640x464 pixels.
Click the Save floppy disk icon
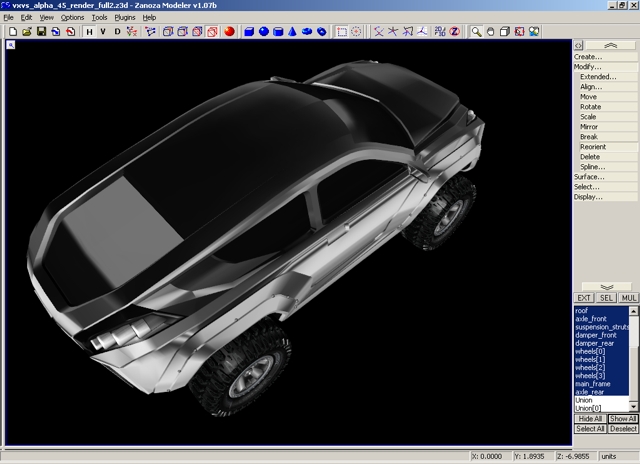click(41, 32)
